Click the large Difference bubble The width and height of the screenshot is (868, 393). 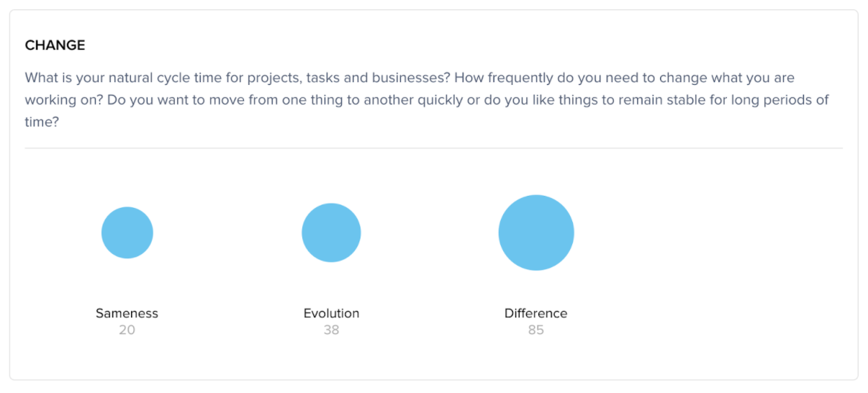(536, 232)
